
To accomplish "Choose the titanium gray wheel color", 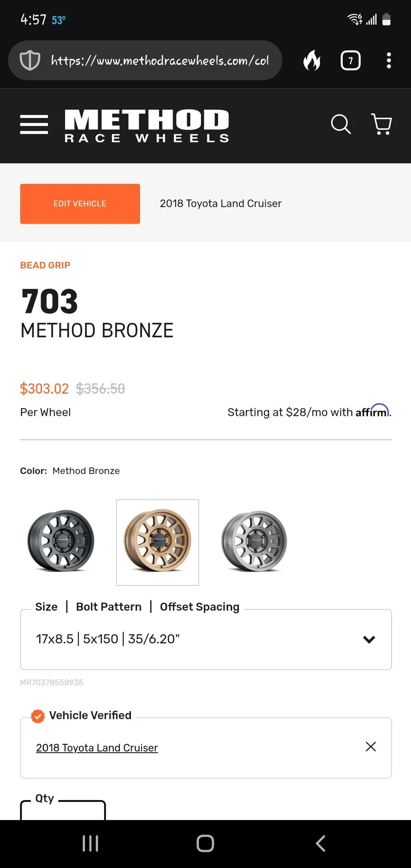I will pos(254,541).
